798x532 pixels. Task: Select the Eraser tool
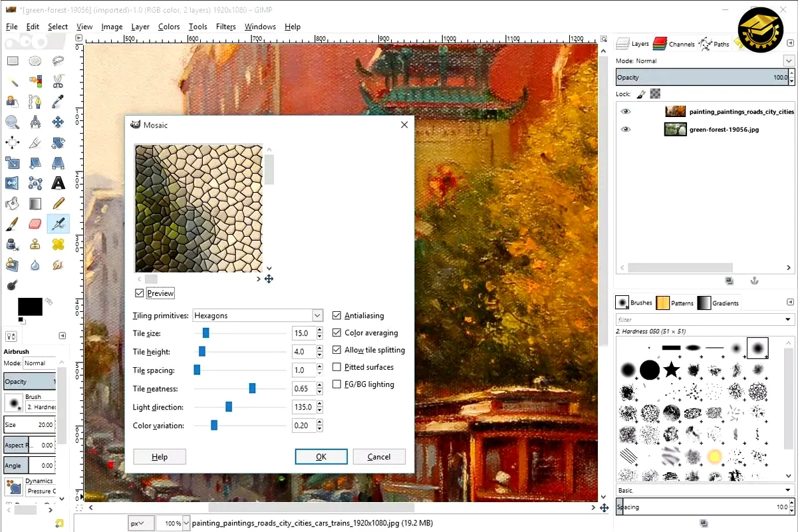click(x=35, y=224)
